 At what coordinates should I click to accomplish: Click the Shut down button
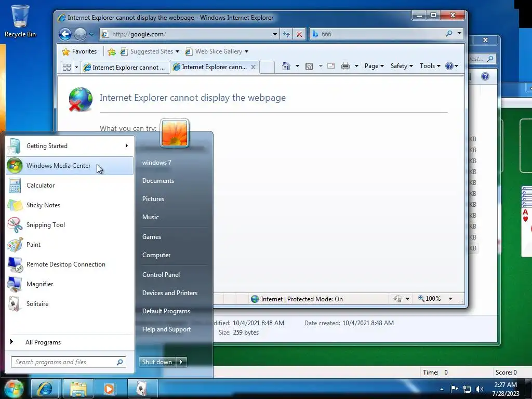click(157, 362)
